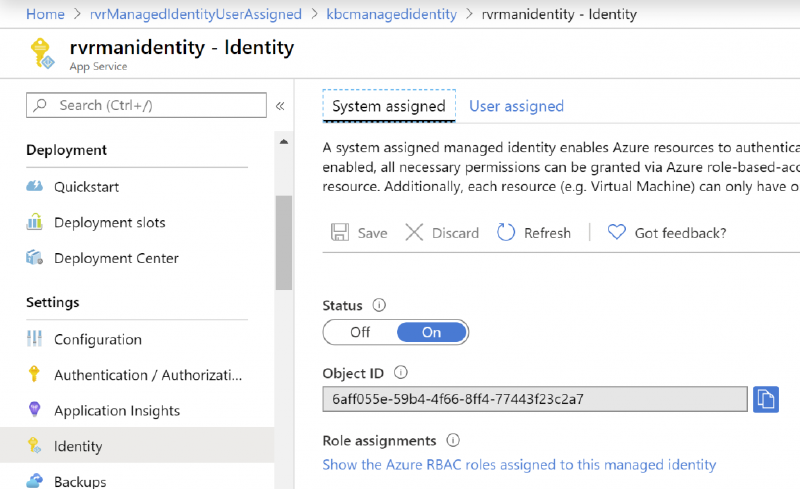The image size is (800, 489).
Task: Switch to the User assigned tab
Action: [x=516, y=106]
